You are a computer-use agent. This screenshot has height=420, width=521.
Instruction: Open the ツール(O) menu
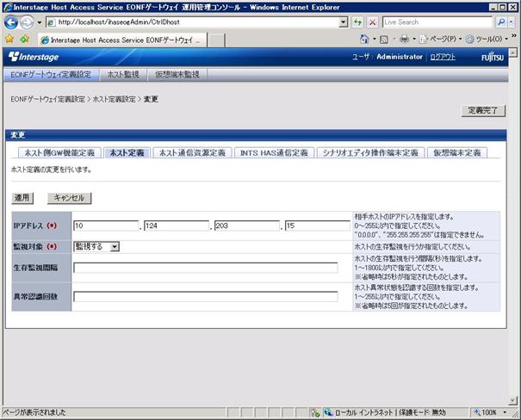(487, 40)
